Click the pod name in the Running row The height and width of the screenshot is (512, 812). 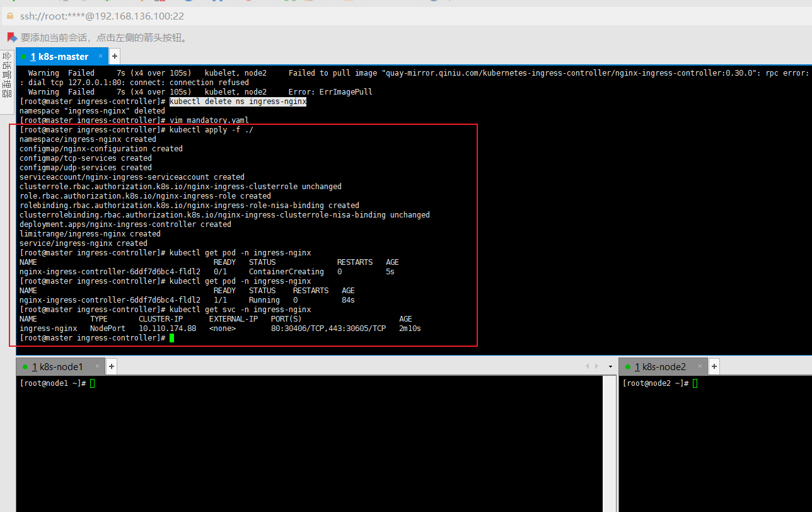pyautogui.click(x=110, y=300)
